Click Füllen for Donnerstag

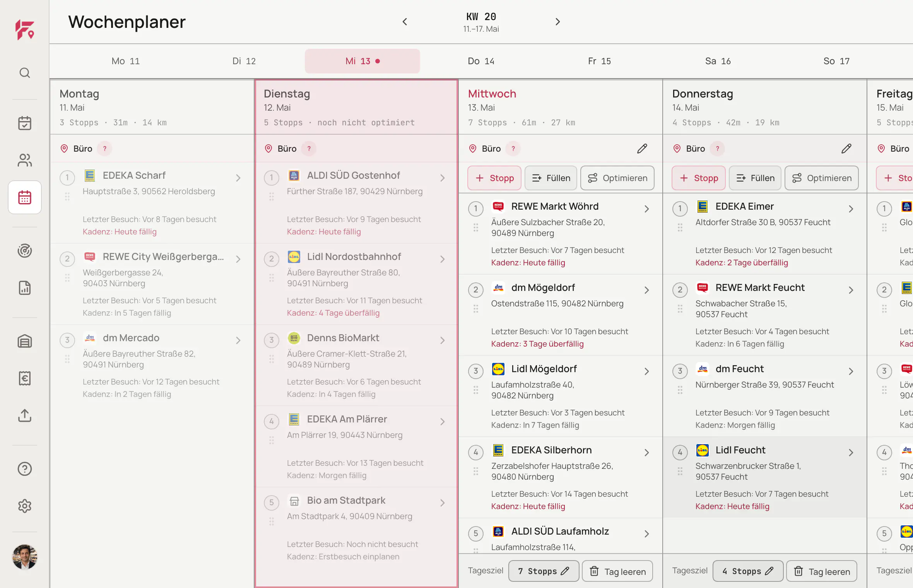tap(755, 178)
